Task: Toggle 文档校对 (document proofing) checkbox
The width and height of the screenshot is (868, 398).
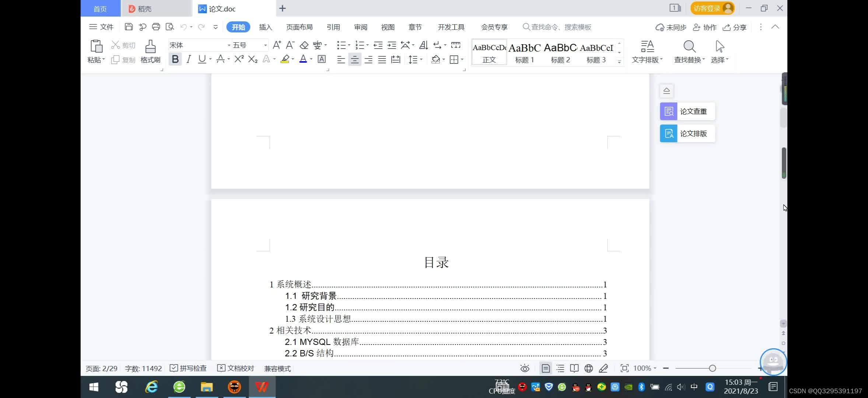Action: pyautogui.click(x=221, y=368)
